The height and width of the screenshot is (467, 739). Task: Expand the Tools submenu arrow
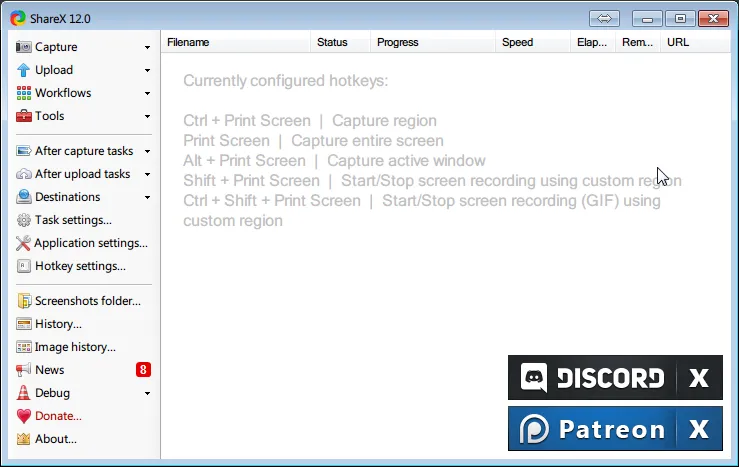tap(148, 116)
